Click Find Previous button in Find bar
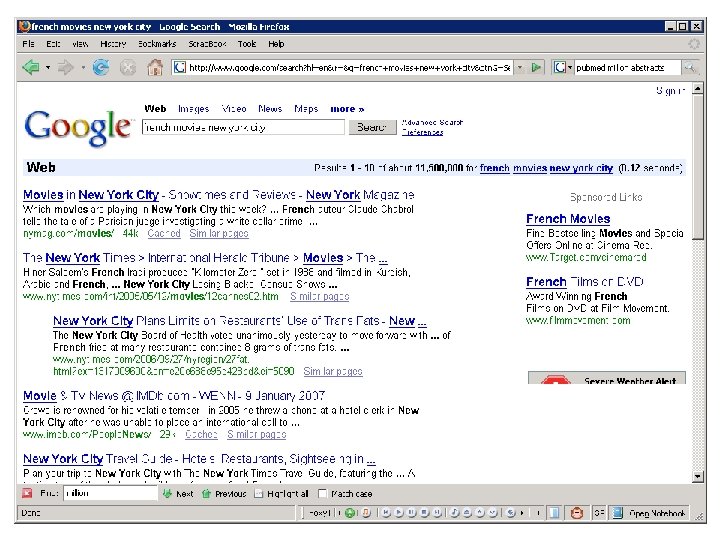Image resolution: width=720 pixels, height=540 pixels. pyautogui.click(x=224, y=494)
